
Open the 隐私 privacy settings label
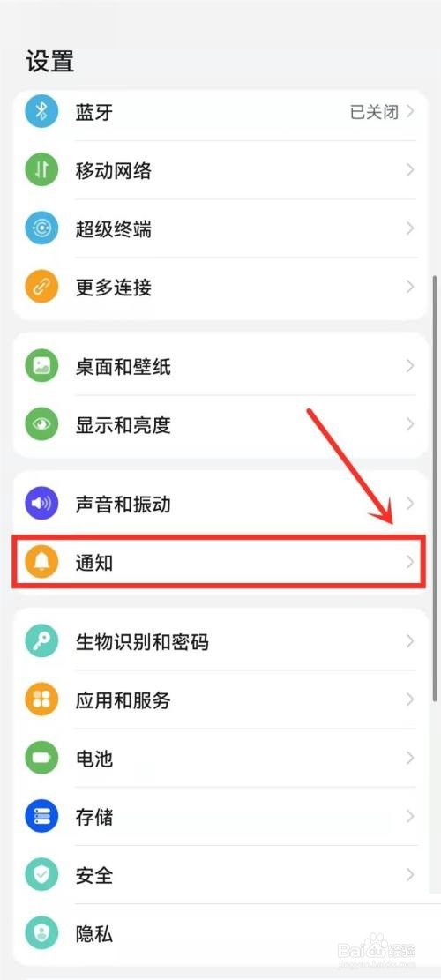94,934
